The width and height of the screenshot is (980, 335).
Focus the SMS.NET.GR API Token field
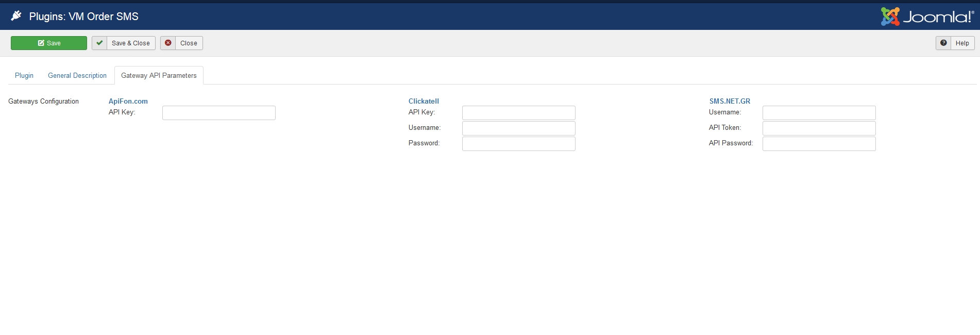tap(819, 128)
